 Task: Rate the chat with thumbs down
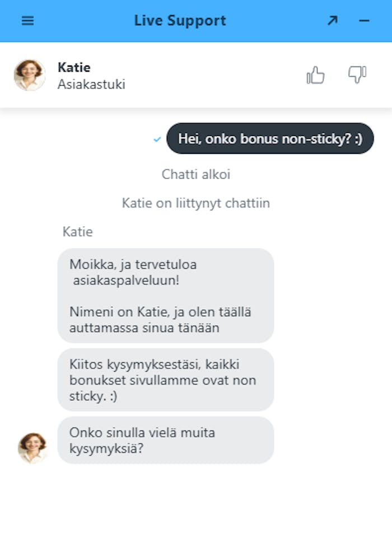pos(357,74)
